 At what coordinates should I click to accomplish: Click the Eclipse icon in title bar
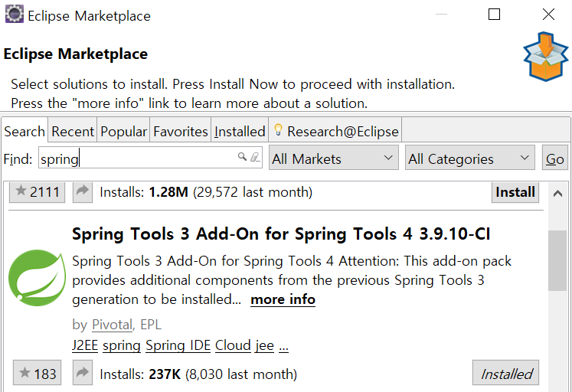click(15, 15)
